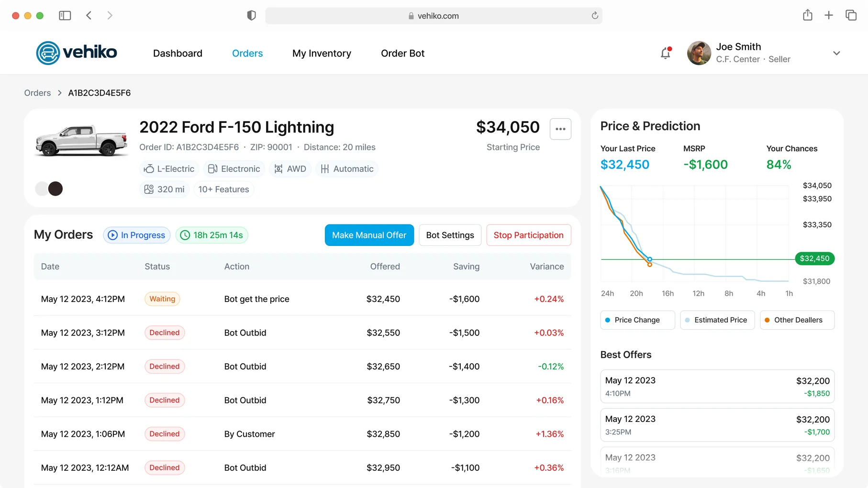Toggle Estimated Price chart legend
Viewport: 868px width, 488px height.
click(x=717, y=320)
